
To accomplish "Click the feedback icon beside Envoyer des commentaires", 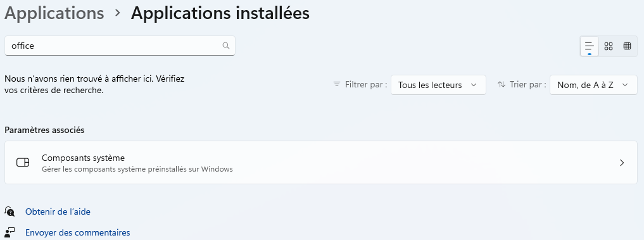I will [9, 232].
